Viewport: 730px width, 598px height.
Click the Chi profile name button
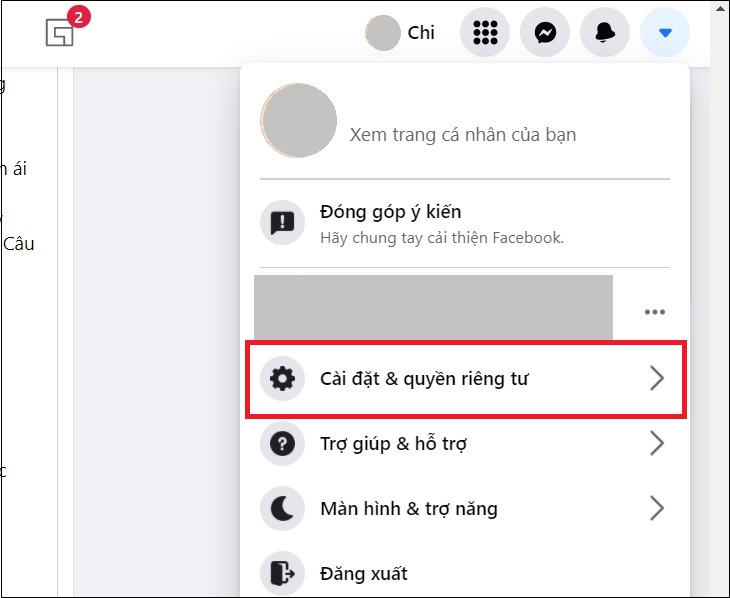pos(421,33)
